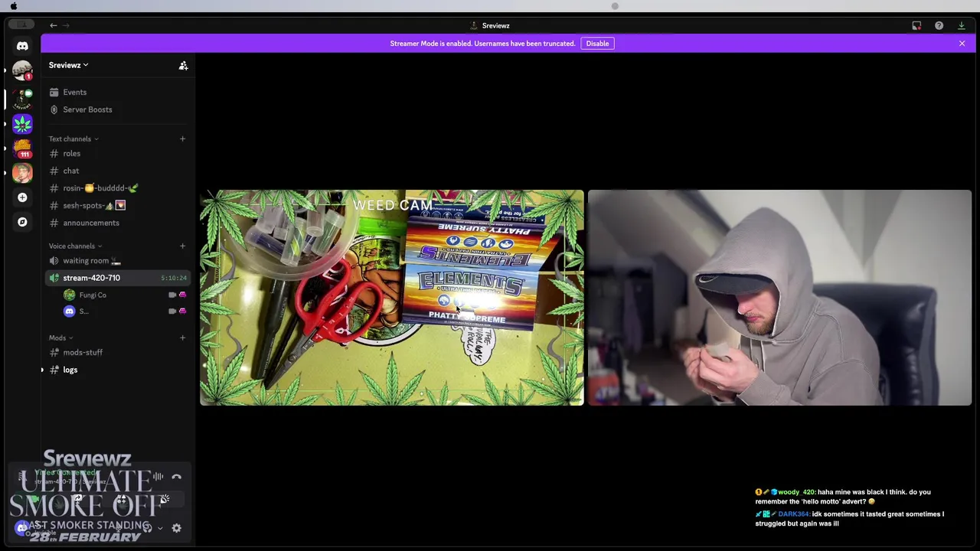Open the Sreviewz server dropdown menu
Viewport: 980px width, 551px height.
pos(69,65)
